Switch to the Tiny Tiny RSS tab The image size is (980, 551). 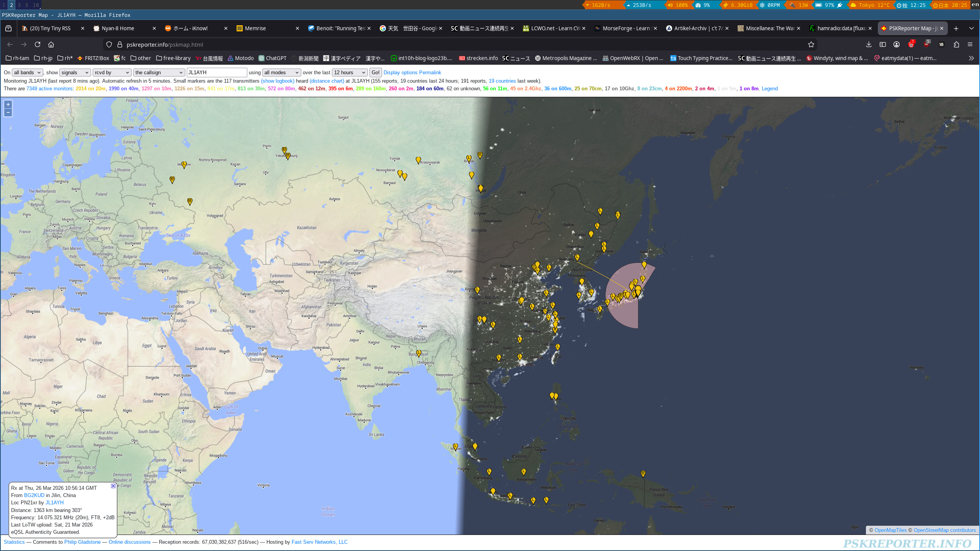(54, 28)
